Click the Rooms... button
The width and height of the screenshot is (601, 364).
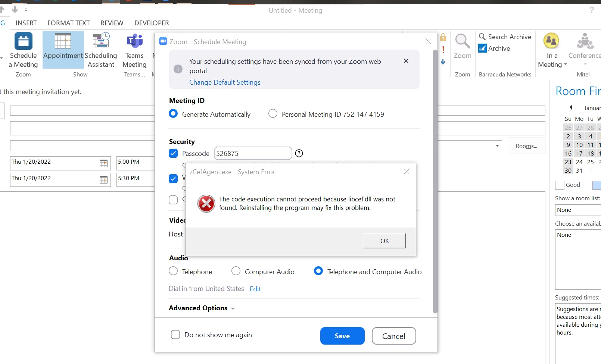pyautogui.click(x=526, y=146)
